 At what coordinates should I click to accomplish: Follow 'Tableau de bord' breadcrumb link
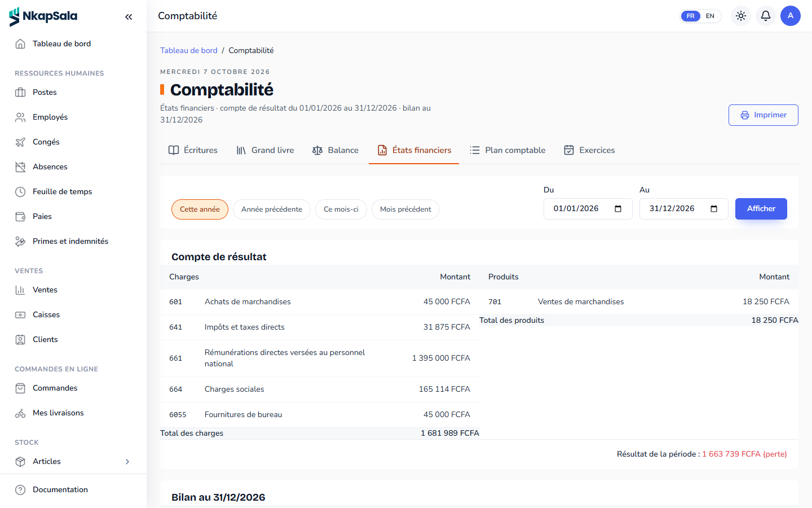click(189, 50)
